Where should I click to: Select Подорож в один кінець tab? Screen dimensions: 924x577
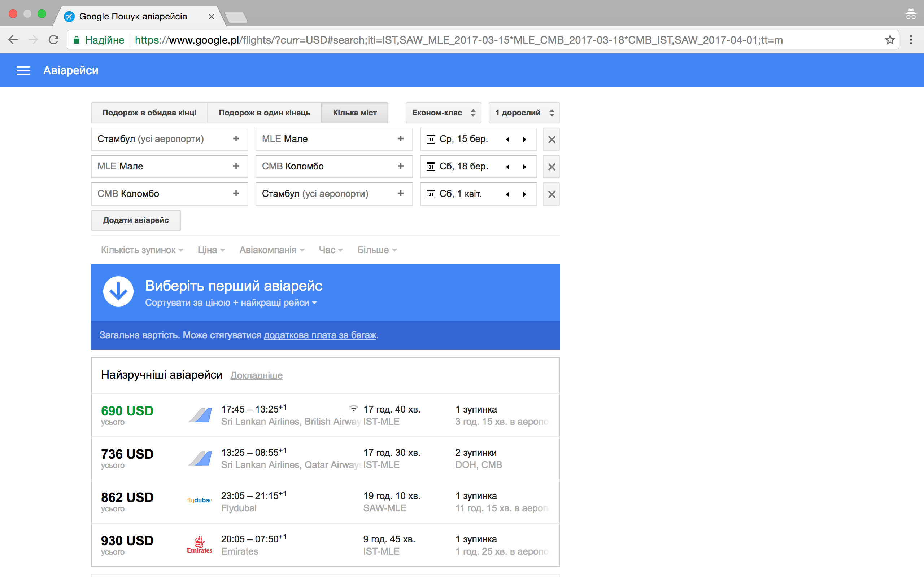tap(264, 113)
